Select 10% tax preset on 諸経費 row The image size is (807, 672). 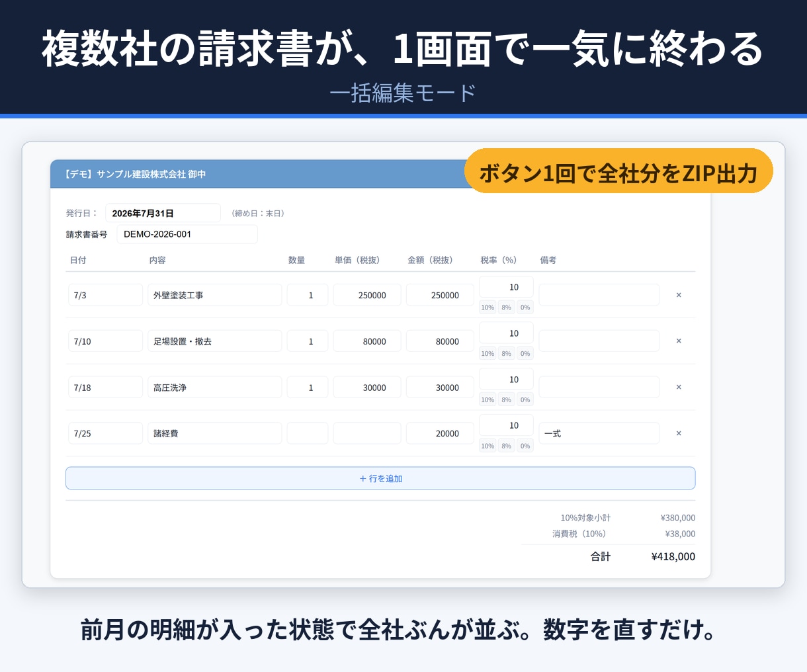click(488, 446)
